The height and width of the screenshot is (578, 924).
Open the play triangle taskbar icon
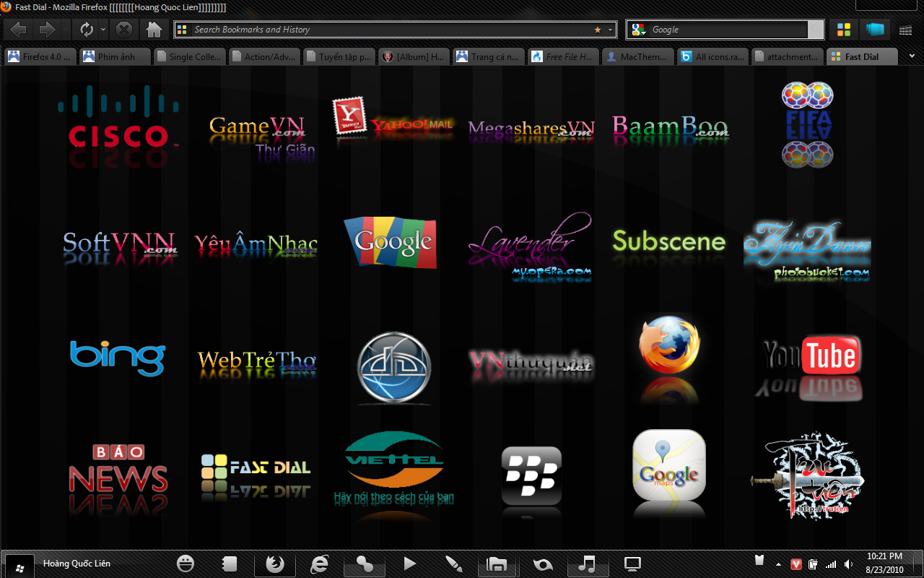409,564
